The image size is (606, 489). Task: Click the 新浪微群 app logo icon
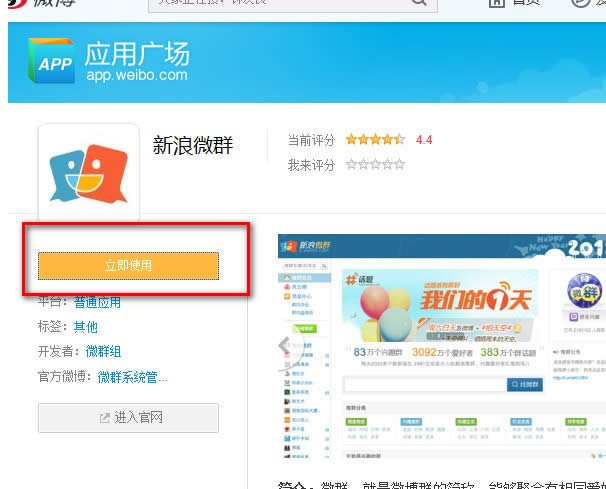(x=89, y=173)
